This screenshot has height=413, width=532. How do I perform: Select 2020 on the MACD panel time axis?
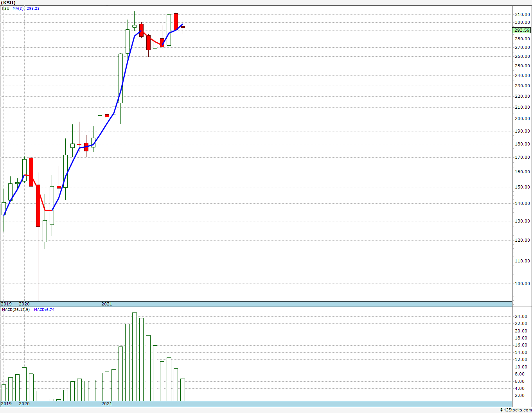click(24, 404)
